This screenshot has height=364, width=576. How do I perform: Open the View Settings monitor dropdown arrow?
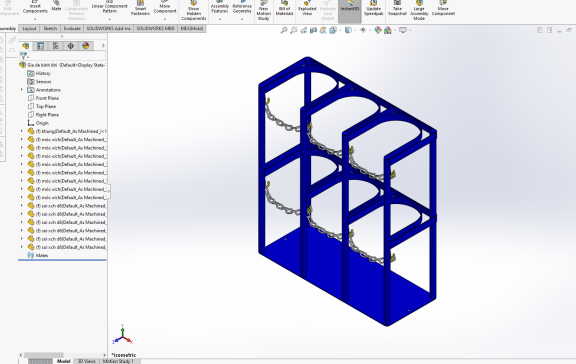pos(410,30)
